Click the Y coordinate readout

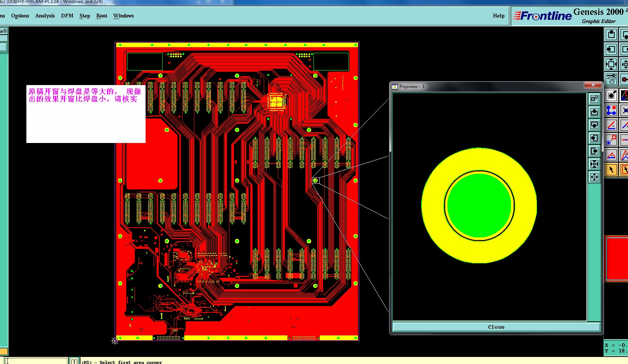tap(616, 350)
